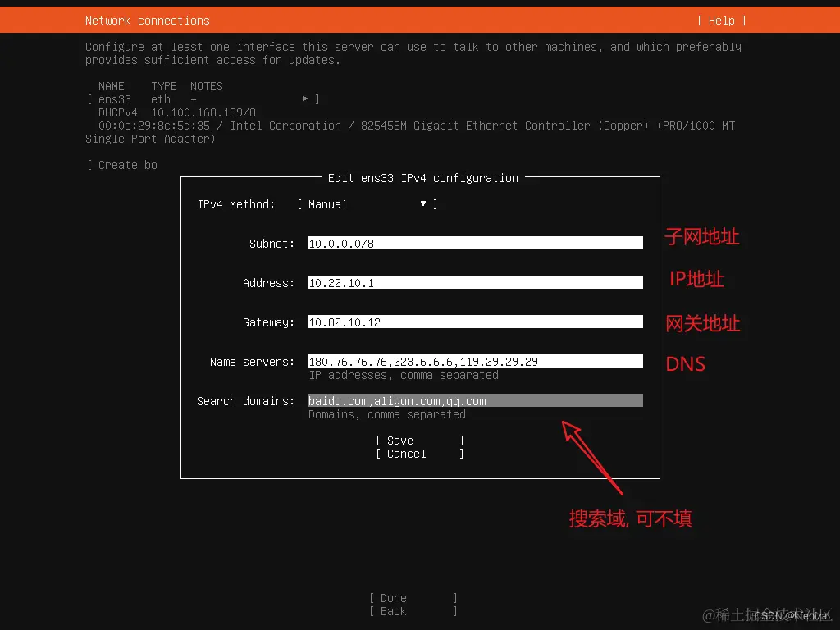This screenshot has width=840, height=630.
Task: Open the IPv4 Method Manual dropdown
Action: pyautogui.click(x=367, y=204)
